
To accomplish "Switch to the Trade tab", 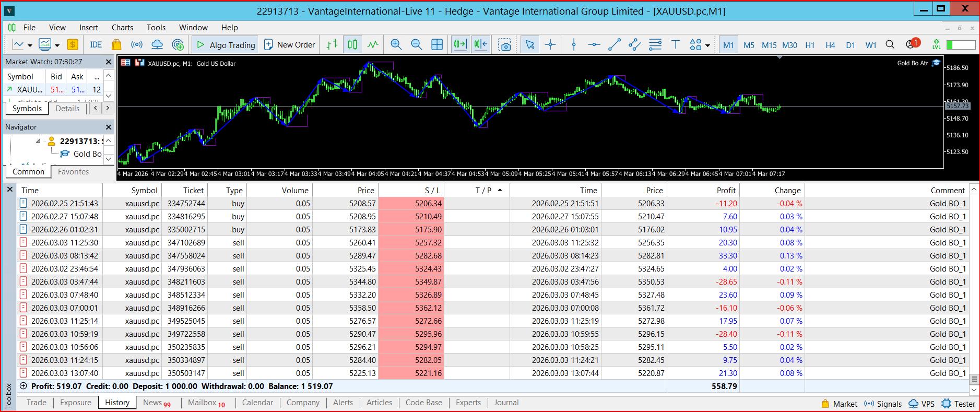I will pyautogui.click(x=37, y=403).
